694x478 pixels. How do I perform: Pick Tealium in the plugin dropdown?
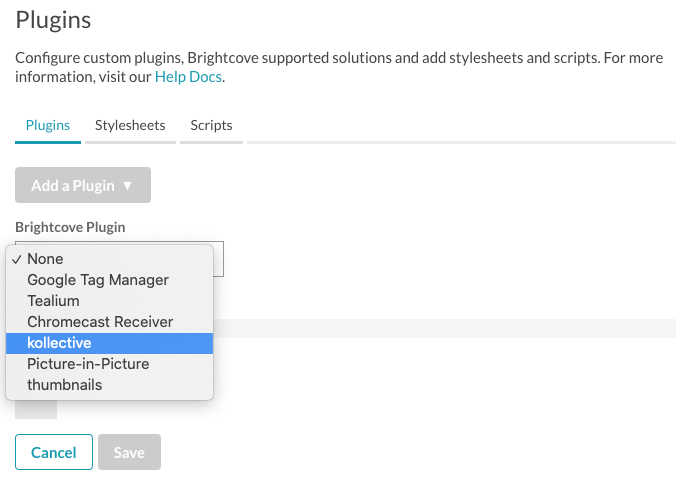point(53,301)
